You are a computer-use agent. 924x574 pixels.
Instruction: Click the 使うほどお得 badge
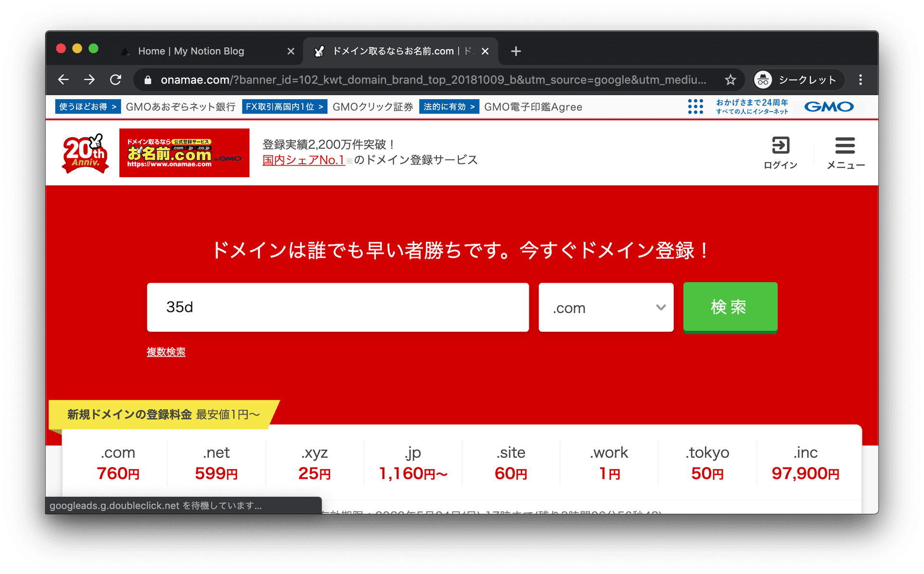click(88, 107)
